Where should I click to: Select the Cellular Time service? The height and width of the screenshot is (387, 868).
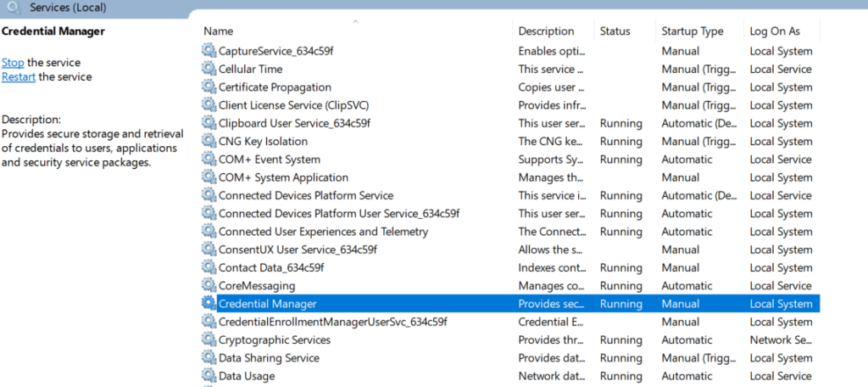pyautogui.click(x=250, y=69)
